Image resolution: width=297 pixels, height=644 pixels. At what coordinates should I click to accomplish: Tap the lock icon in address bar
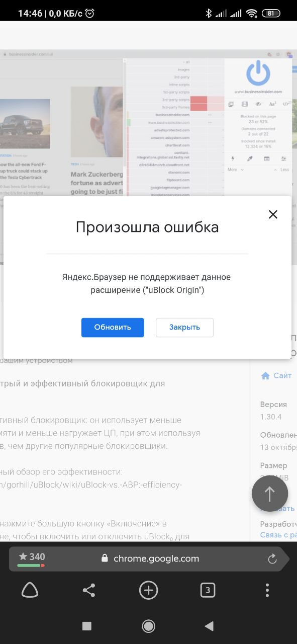pos(105,558)
